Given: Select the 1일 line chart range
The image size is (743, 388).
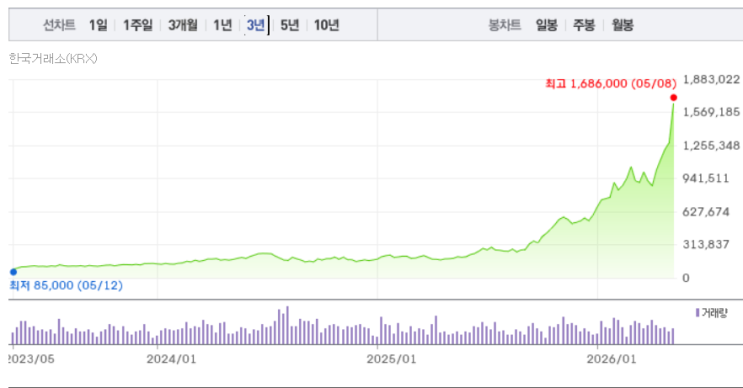Looking at the screenshot, I should (98, 25).
